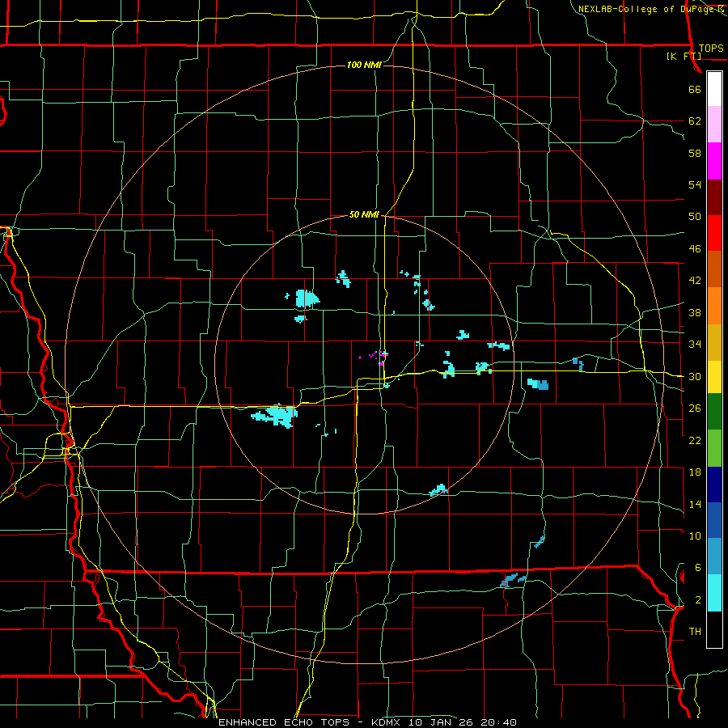Screen dimensions: 728x728
Task: Click the black TH threshold swatch
Action: [x=714, y=629]
